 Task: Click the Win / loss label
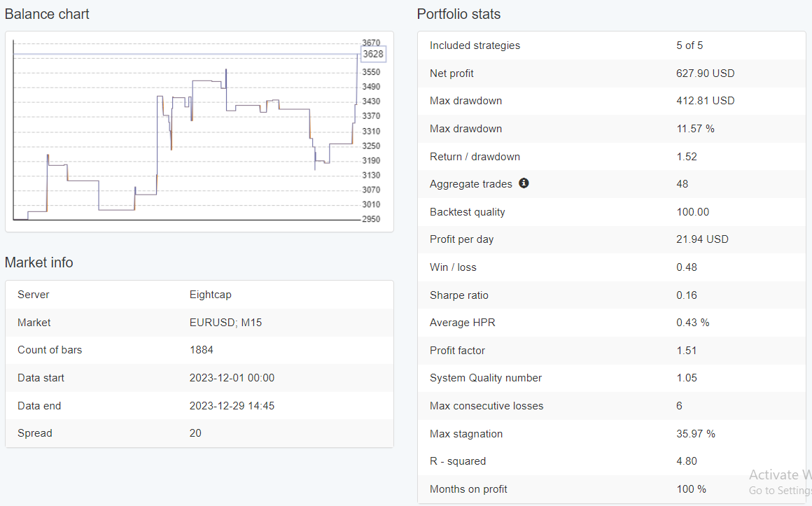(x=453, y=268)
